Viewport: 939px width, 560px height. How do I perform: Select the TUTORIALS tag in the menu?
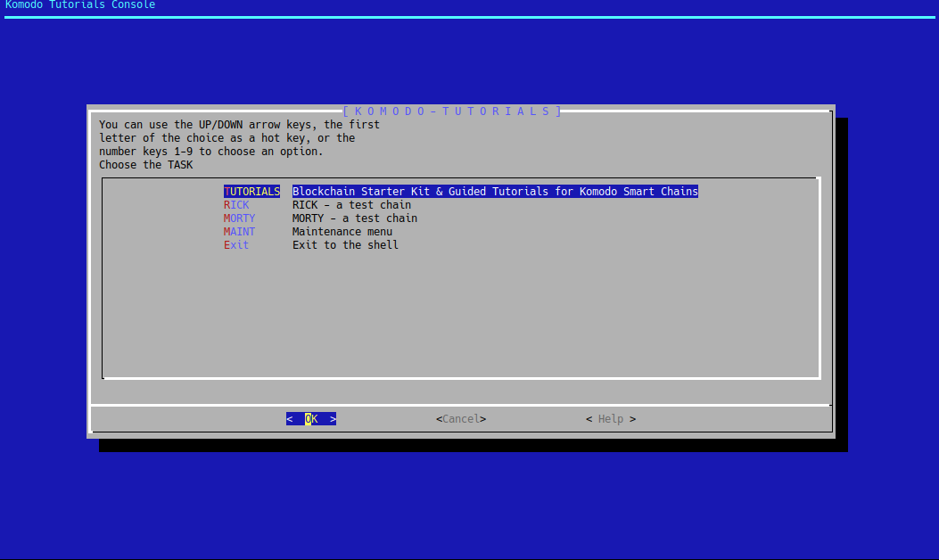click(x=251, y=192)
